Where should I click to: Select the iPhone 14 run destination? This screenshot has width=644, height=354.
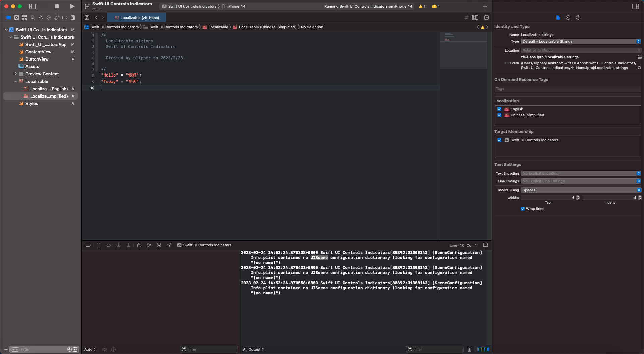point(236,6)
